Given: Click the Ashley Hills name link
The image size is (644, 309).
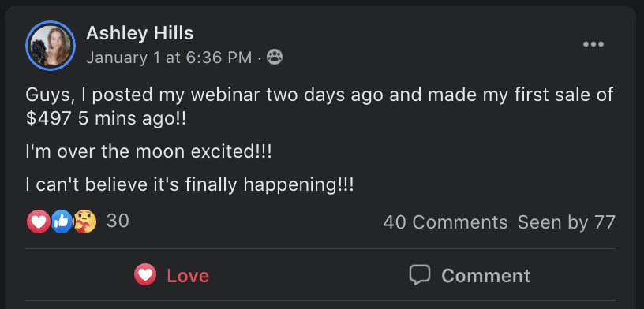Looking at the screenshot, I should [x=140, y=33].
